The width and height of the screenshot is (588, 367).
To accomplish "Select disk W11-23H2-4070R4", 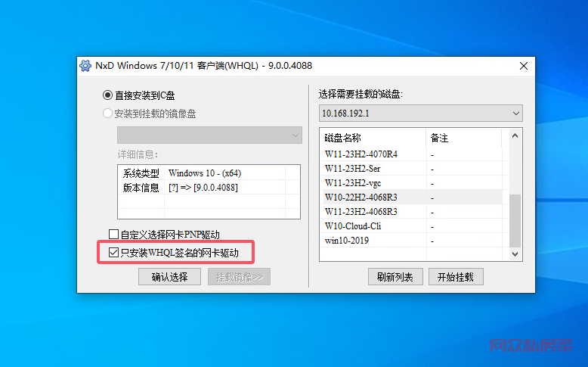I will coord(412,154).
